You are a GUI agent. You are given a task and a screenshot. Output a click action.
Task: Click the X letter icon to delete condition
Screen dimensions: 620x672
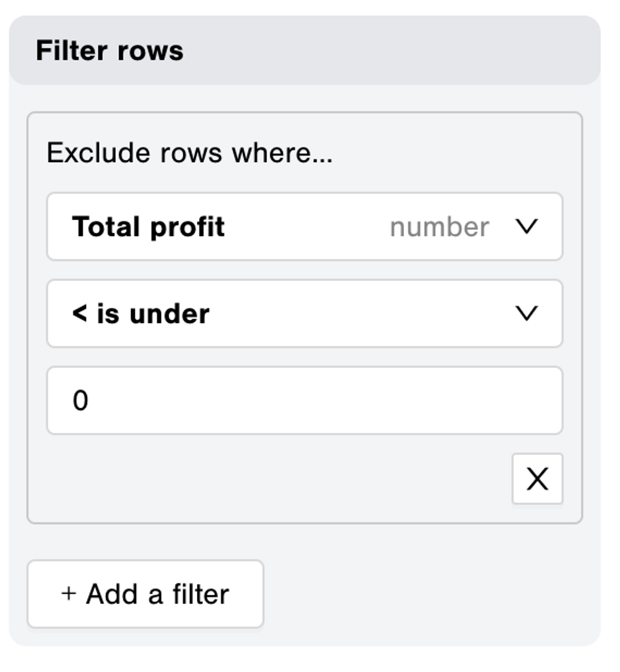pos(537,479)
